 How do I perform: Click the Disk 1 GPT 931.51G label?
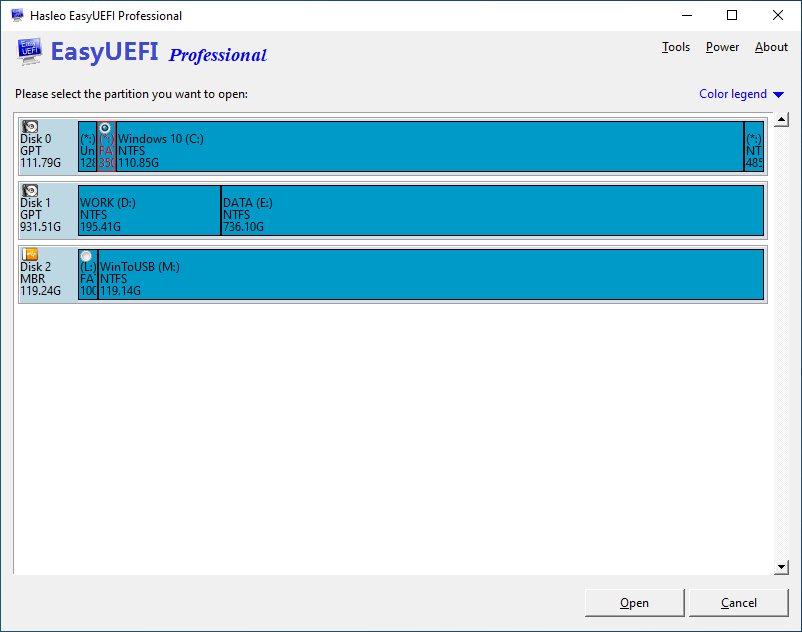(x=40, y=215)
